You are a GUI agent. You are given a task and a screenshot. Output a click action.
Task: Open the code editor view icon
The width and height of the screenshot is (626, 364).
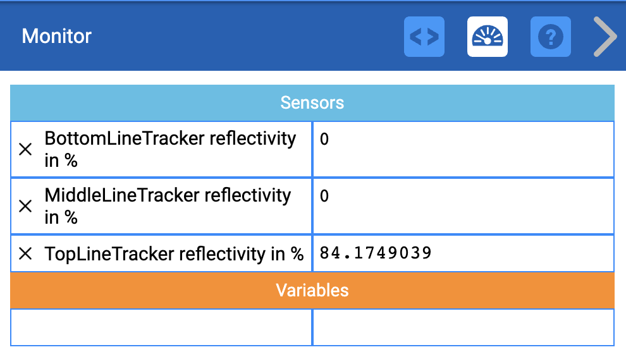pyautogui.click(x=424, y=36)
